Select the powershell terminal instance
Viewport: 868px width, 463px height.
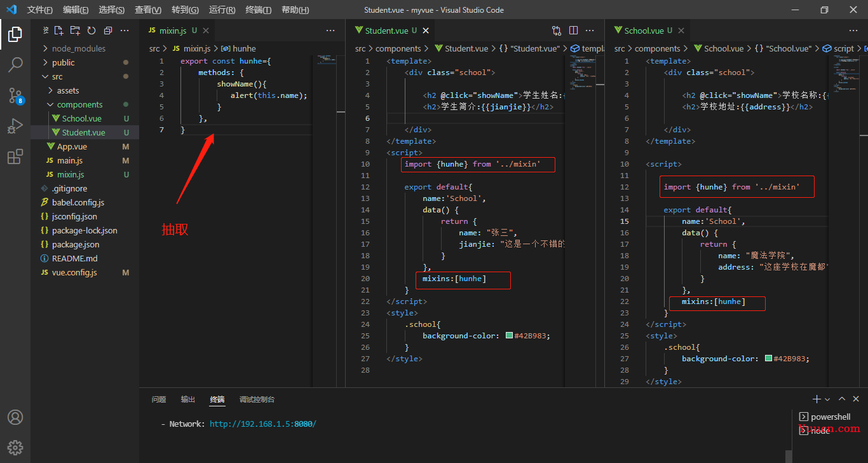(x=824, y=417)
